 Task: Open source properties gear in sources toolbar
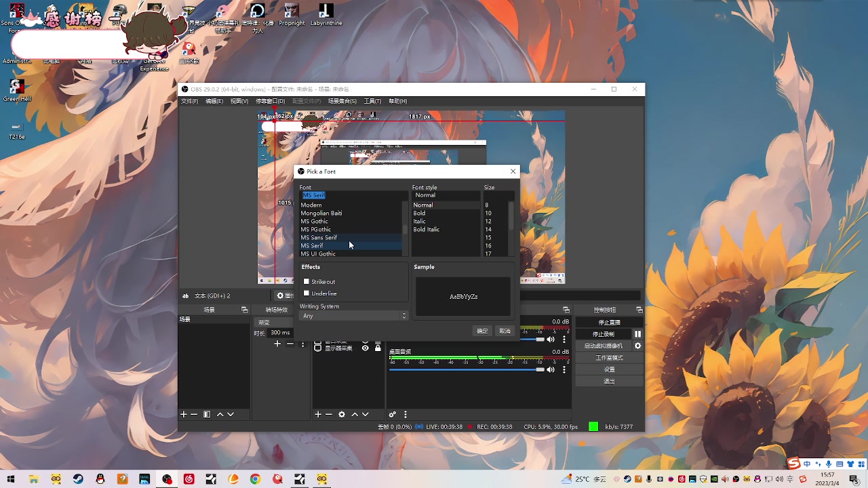(342, 414)
